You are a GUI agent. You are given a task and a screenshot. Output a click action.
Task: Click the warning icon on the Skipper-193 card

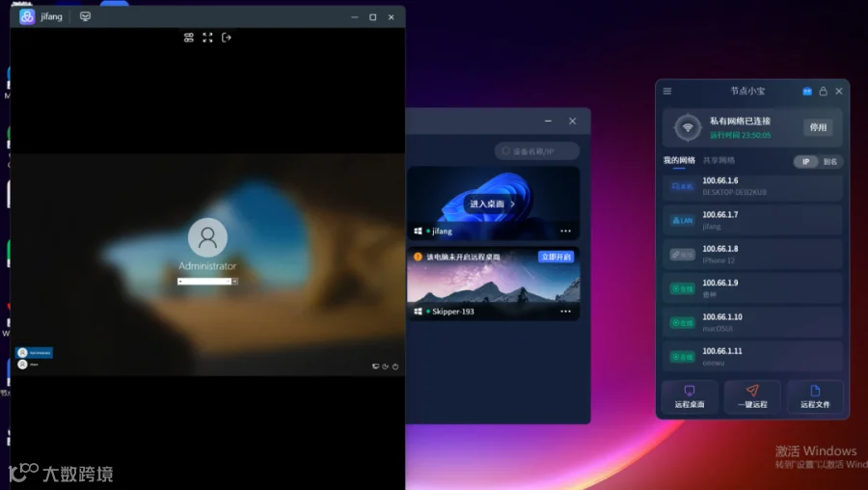point(418,257)
